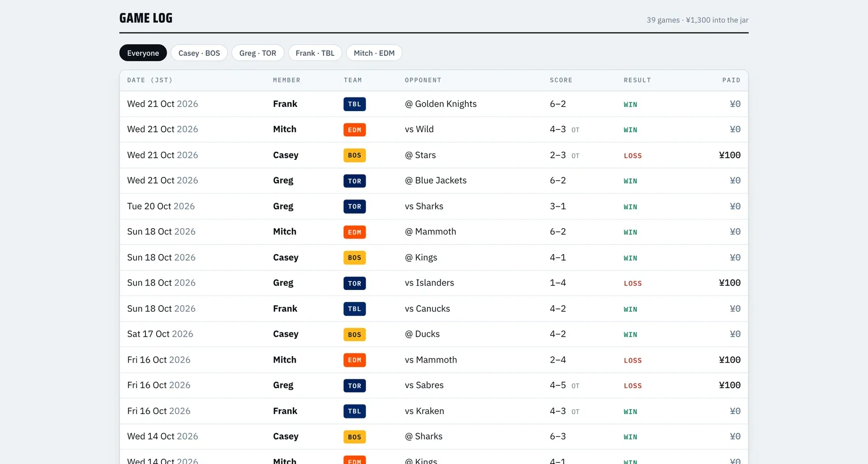
Task: Click the OPPONENT column header
Action: pyautogui.click(x=423, y=80)
